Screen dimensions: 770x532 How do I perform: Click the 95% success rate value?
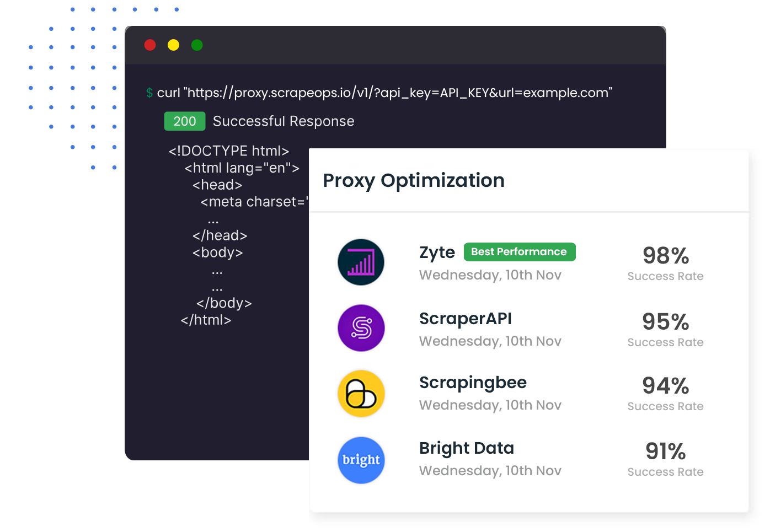point(666,322)
